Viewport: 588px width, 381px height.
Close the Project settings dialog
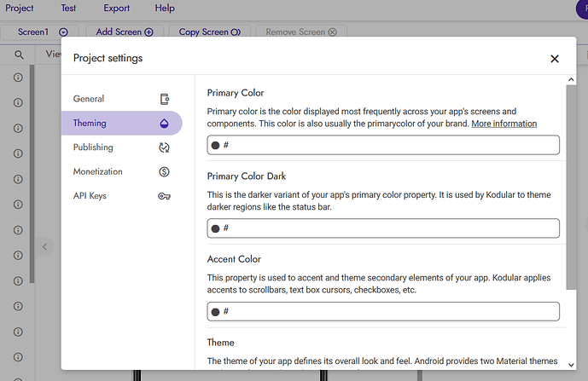coord(555,59)
